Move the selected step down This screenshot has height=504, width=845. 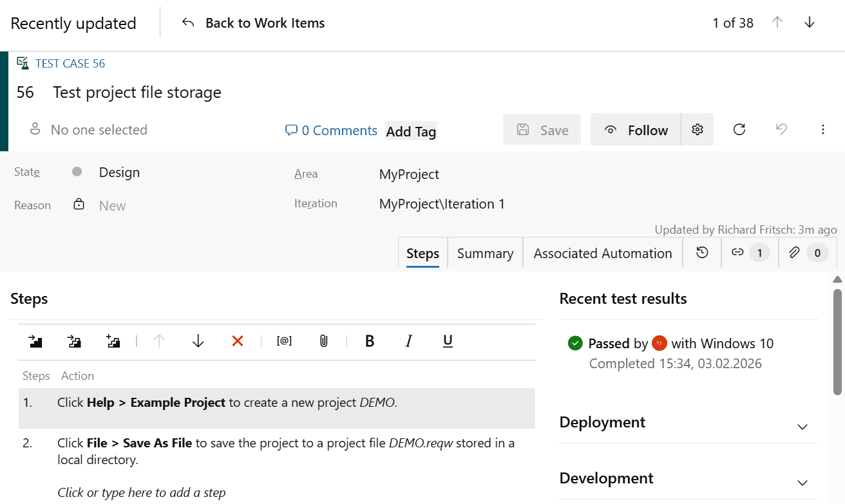click(198, 341)
